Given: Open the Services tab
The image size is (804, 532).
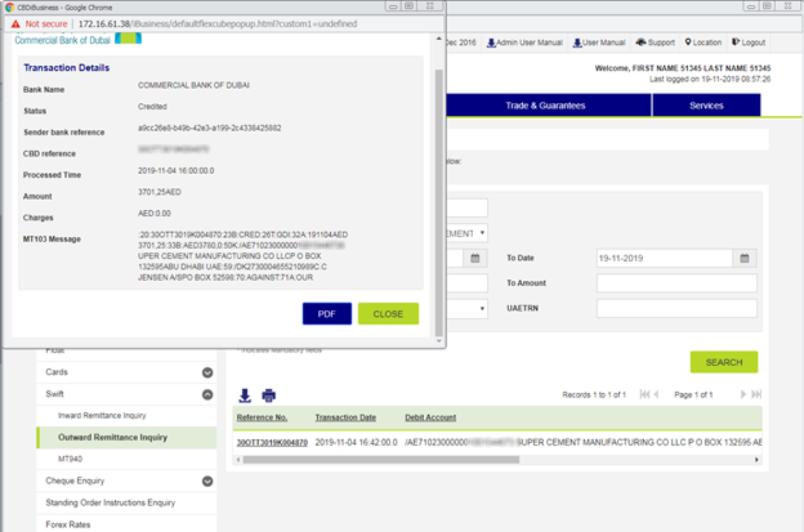Looking at the screenshot, I should [707, 105].
